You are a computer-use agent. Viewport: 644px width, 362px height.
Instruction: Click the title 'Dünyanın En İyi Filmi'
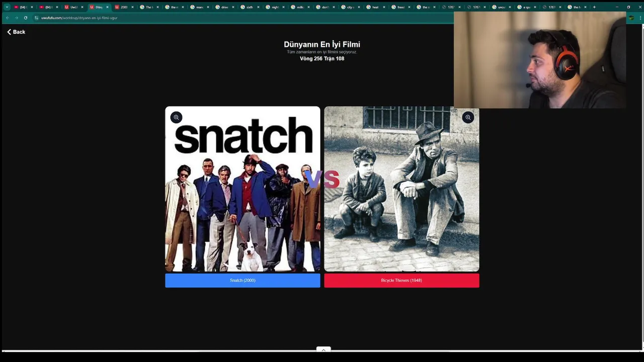(x=322, y=44)
